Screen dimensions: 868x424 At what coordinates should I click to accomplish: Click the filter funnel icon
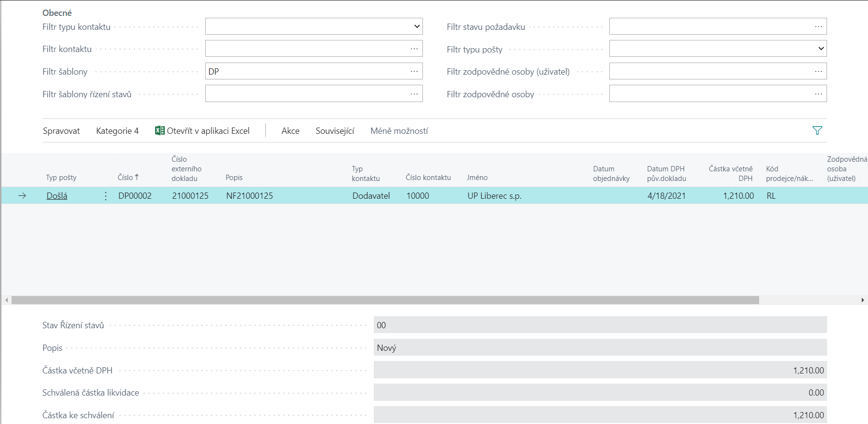point(817,130)
